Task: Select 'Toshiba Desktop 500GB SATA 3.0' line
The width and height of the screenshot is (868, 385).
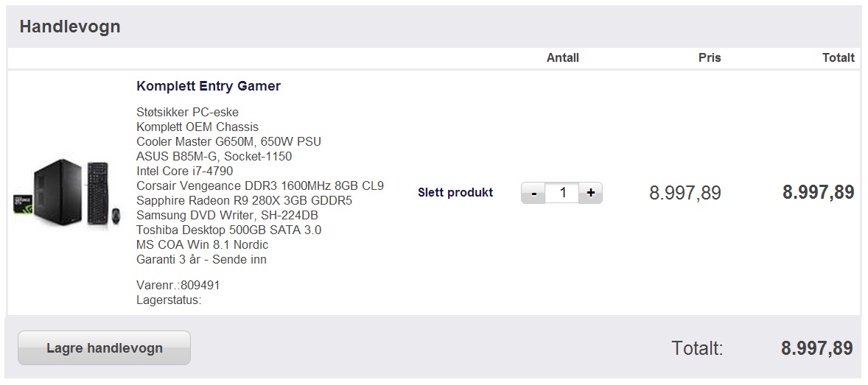Action: [228, 230]
